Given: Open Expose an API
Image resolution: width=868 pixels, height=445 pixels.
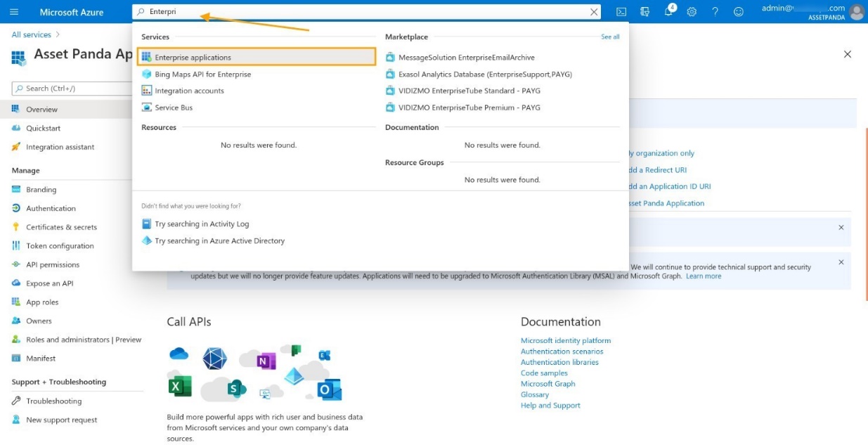Looking at the screenshot, I should [49, 283].
